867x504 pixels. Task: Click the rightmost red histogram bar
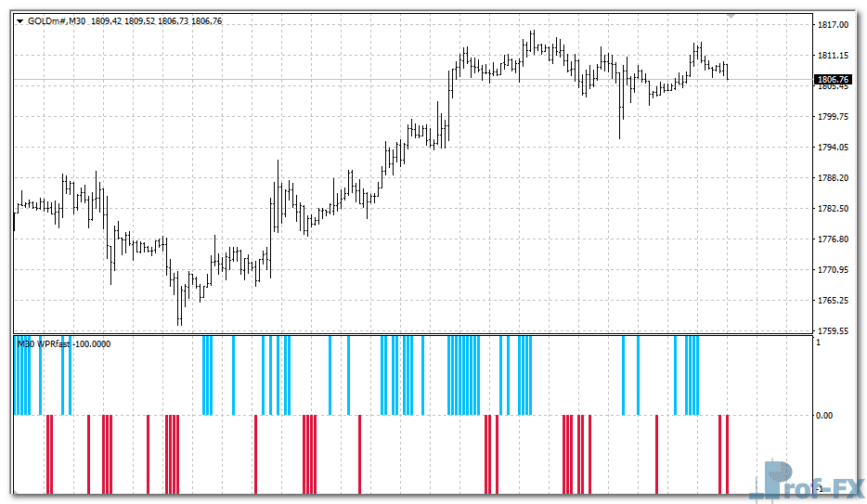pos(727,454)
